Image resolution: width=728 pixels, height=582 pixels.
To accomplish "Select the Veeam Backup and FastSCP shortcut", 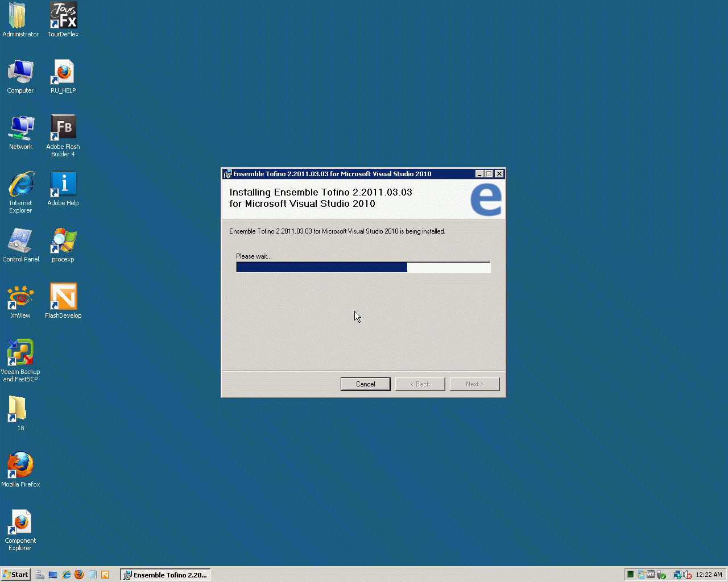I will 20,361.
